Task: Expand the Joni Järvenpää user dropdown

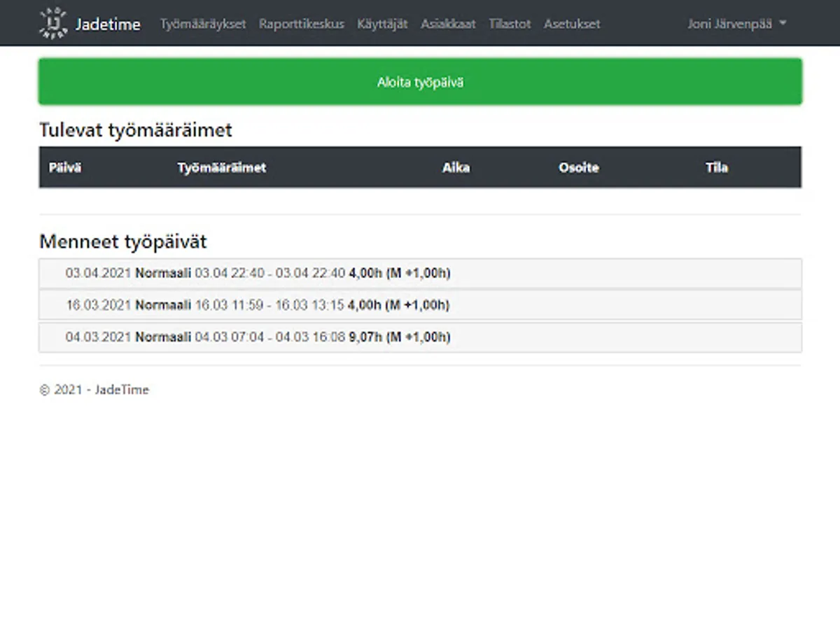Action: coord(736,22)
